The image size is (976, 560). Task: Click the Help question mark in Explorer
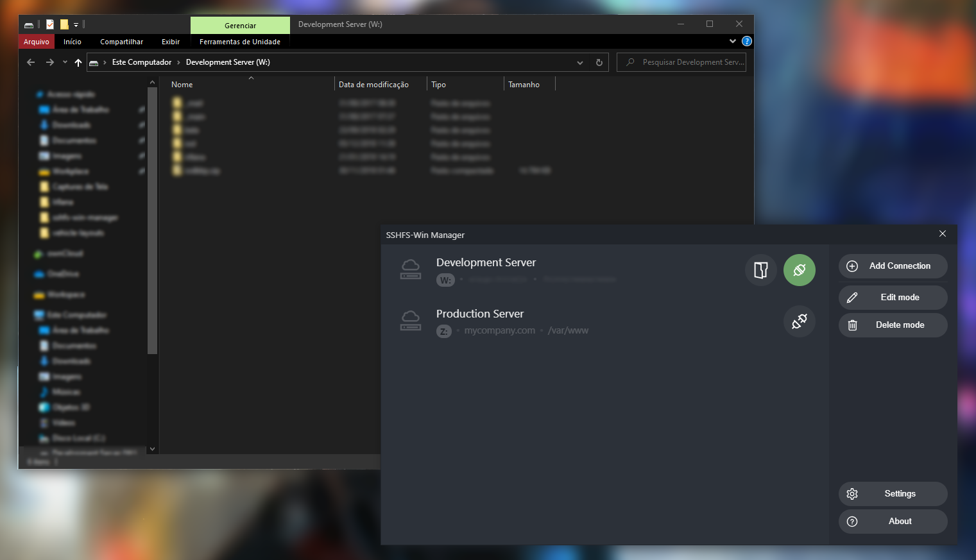[x=746, y=41]
